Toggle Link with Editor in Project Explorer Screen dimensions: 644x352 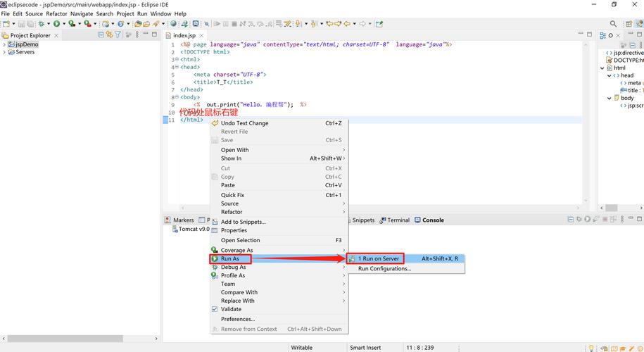[109, 35]
